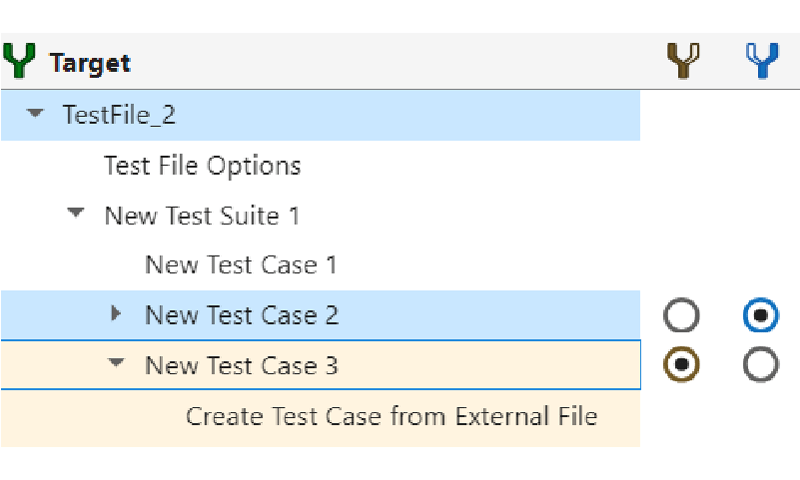The width and height of the screenshot is (800, 480).
Task: Select the New Test Case 3 label
Action: (x=241, y=366)
